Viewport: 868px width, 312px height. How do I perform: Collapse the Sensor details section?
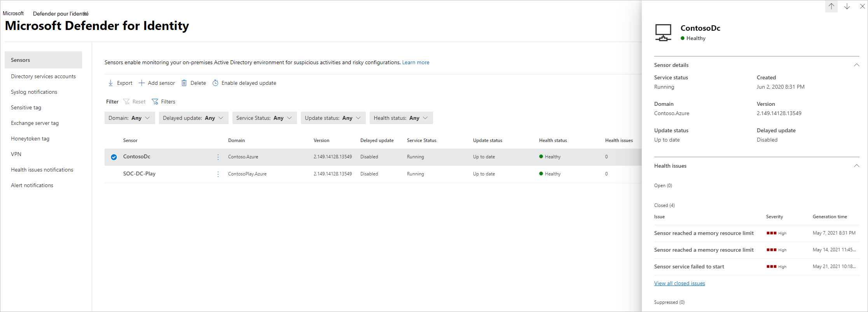pos(856,65)
